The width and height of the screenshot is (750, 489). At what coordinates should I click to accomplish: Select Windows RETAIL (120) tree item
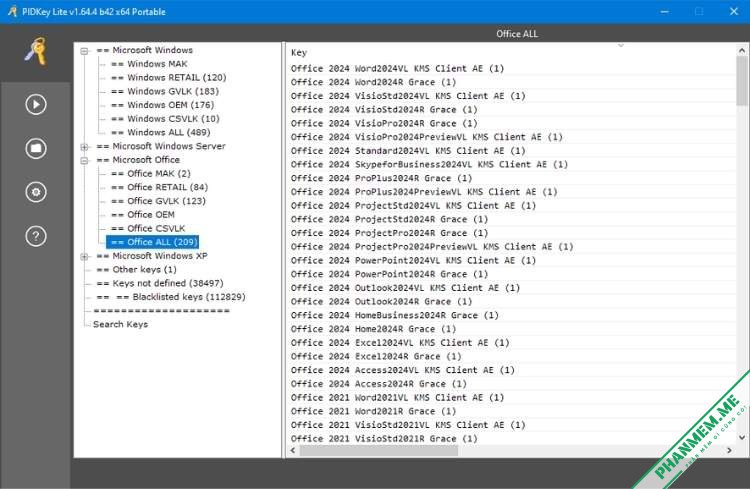click(x=168, y=78)
